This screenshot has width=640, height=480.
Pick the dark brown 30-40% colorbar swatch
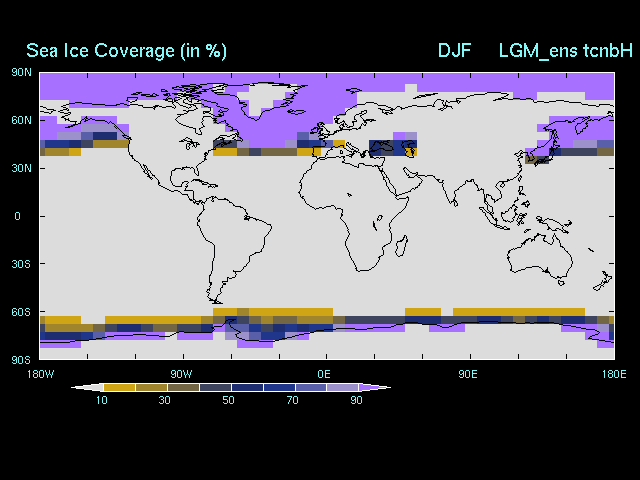click(x=183, y=387)
